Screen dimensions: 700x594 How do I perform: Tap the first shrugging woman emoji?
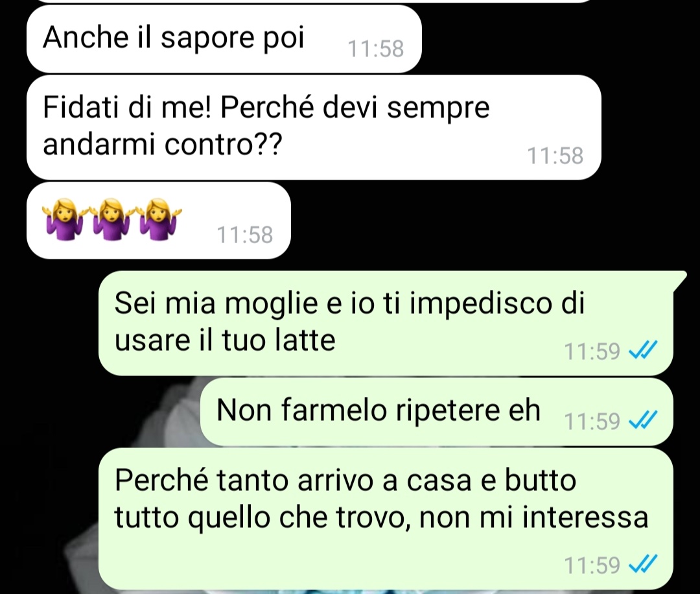pos(62,219)
